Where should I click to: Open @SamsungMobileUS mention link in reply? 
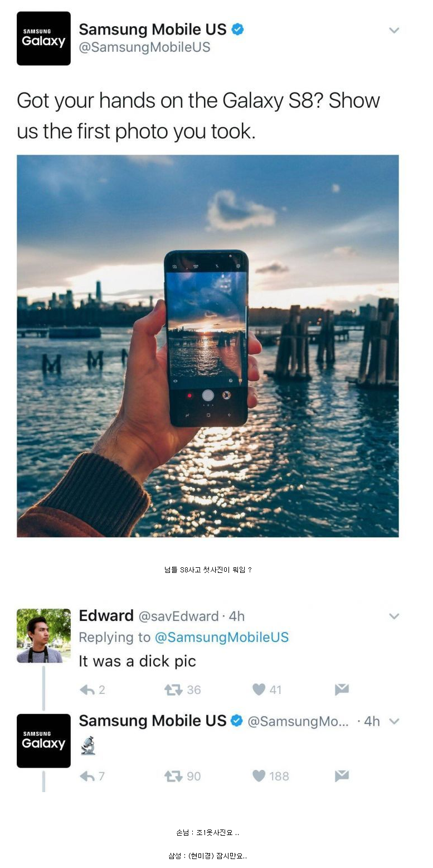221,637
